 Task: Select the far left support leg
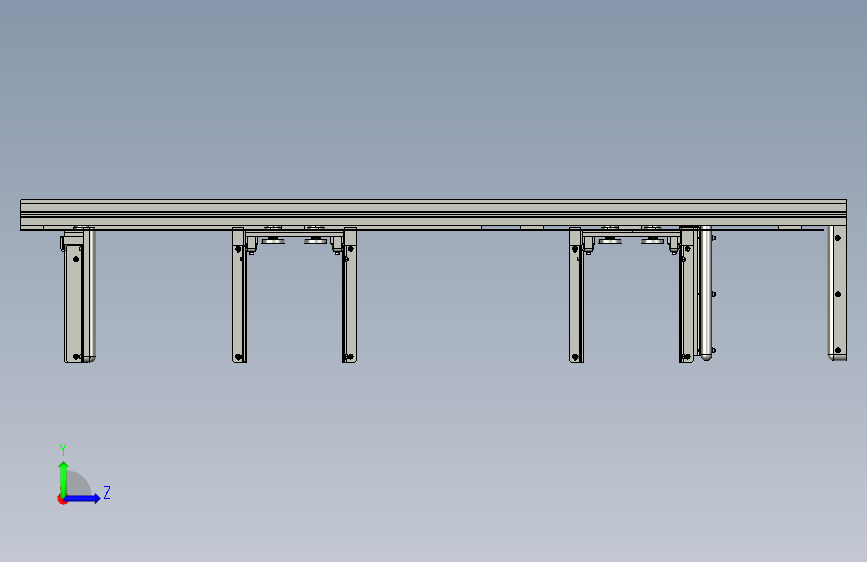click(79, 295)
